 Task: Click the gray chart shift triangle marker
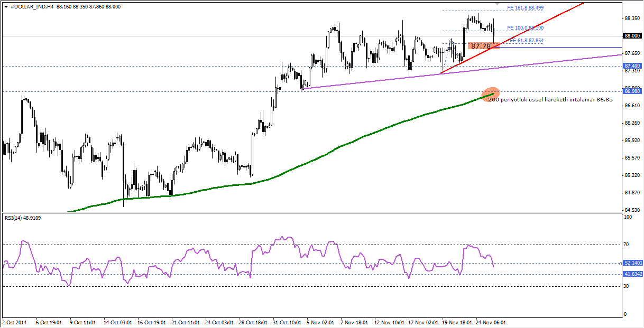click(x=497, y=4)
